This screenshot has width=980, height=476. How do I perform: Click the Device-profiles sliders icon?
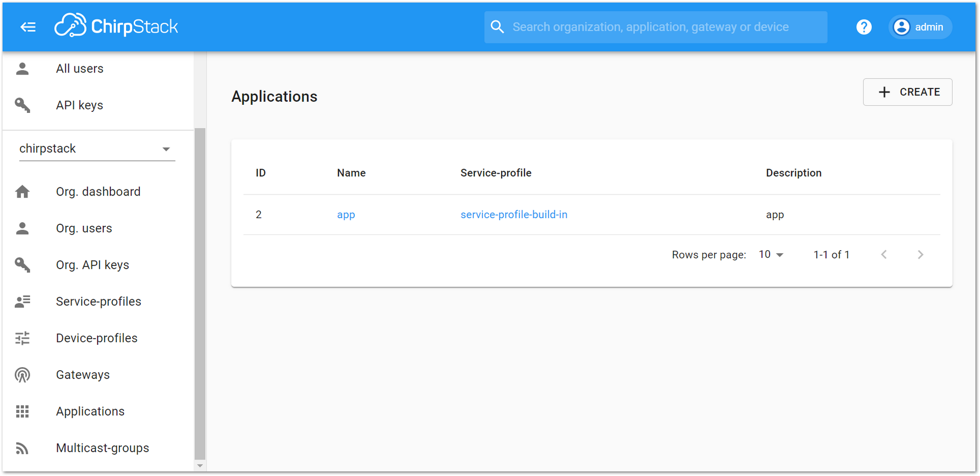click(x=22, y=338)
